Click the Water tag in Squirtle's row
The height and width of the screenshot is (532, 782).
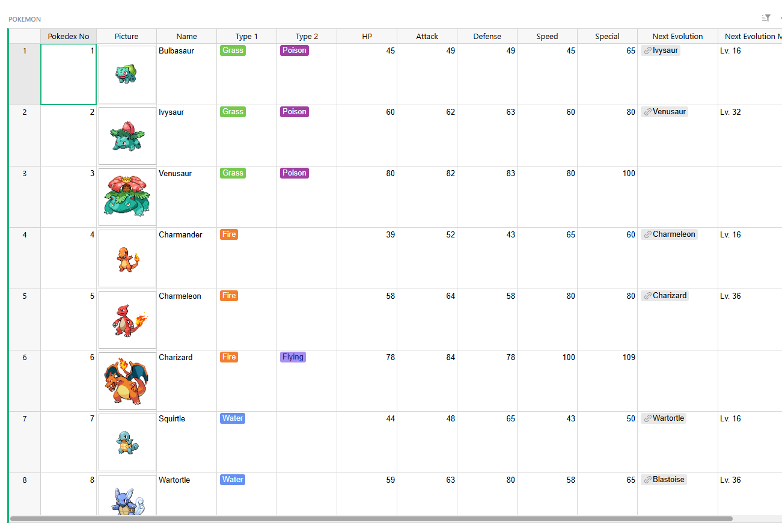pos(233,418)
